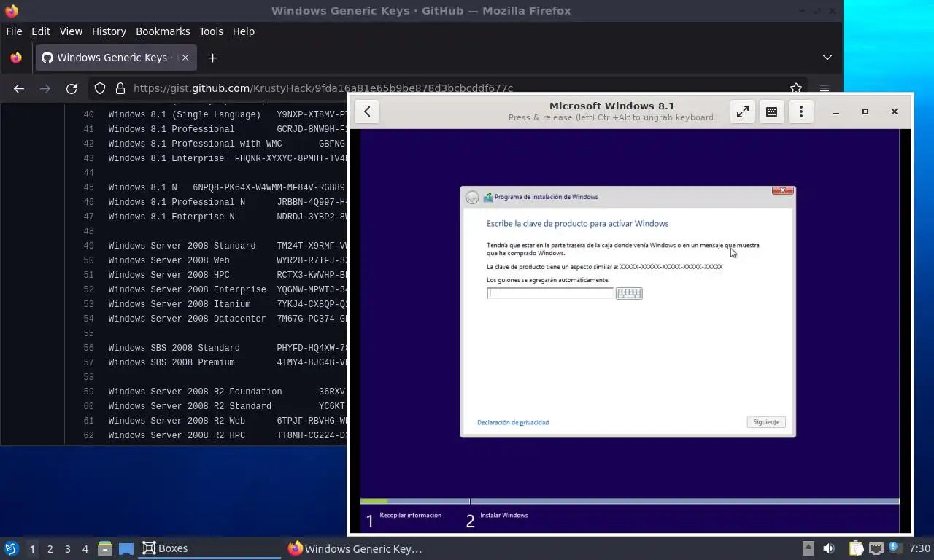
Task: Click the Windows Server 2008 R2 Foundation row
Action: (227, 392)
